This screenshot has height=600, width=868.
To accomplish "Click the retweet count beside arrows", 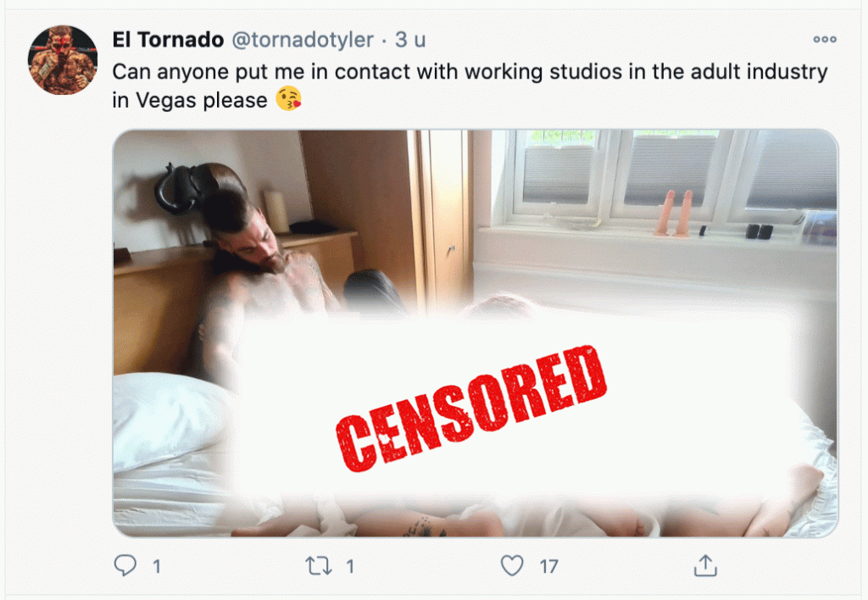I will (x=350, y=566).
